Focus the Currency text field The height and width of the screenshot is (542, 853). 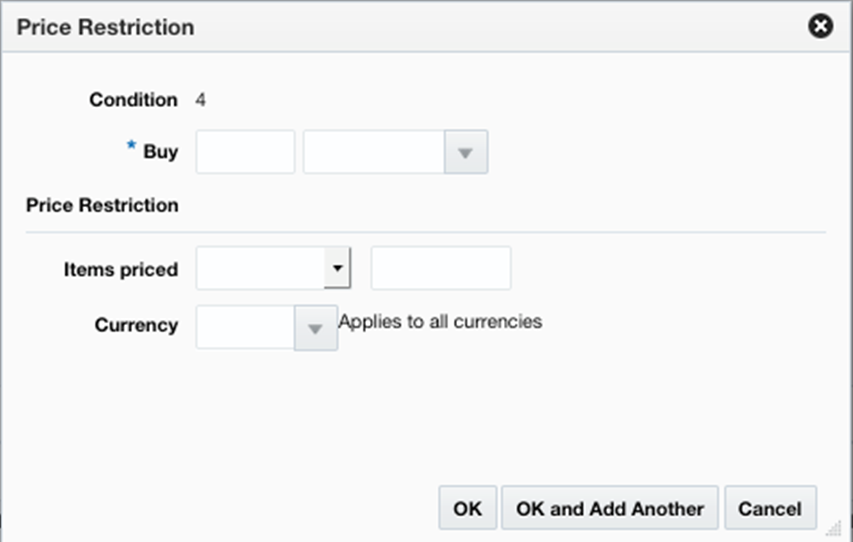[245, 327]
